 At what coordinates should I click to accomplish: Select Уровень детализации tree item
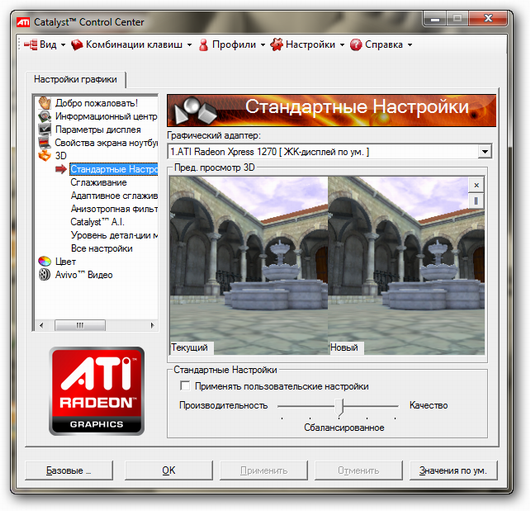(x=114, y=235)
